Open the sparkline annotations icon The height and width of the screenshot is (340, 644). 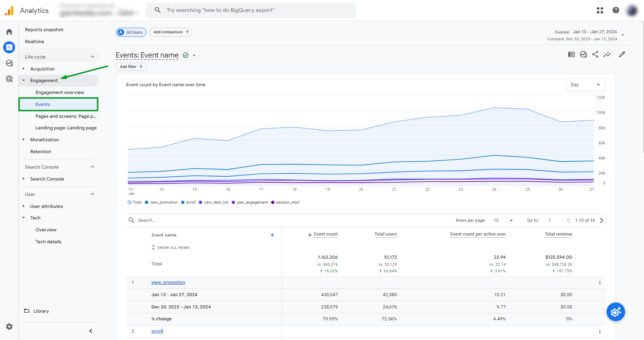pos(607,54)
